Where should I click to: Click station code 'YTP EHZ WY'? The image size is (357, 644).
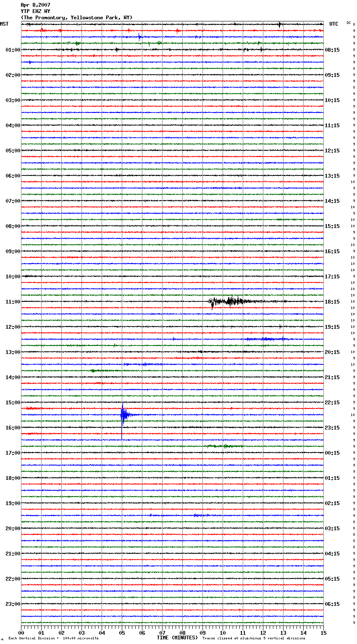[35, 11]
